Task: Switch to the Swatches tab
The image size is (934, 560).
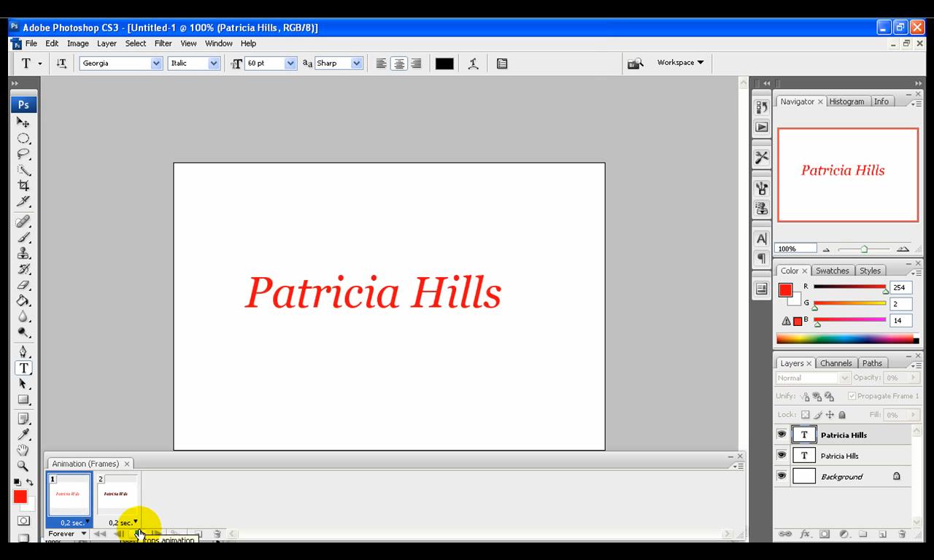Action: (832, 271)
